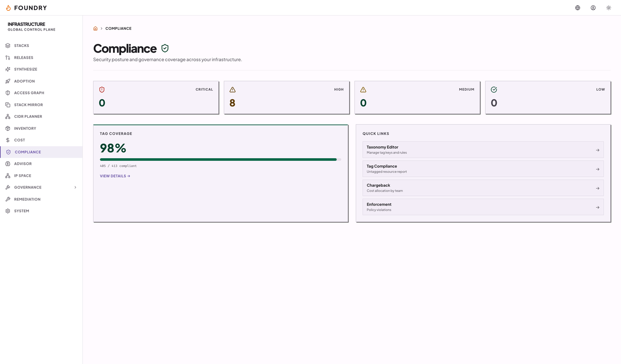The width and height of the screenshot is (621, 364).
Task: Open the Taxonomy Editor quick link
Action: click(483, 150)
